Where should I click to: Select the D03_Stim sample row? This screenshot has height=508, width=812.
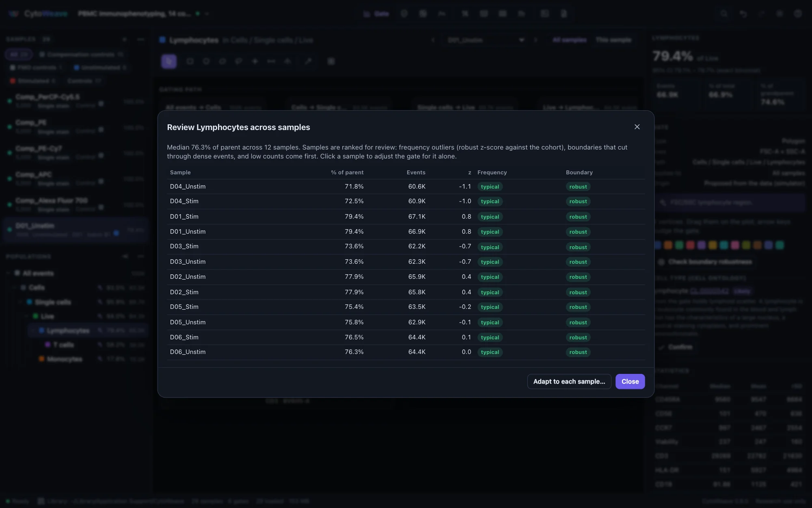(406, 247)
